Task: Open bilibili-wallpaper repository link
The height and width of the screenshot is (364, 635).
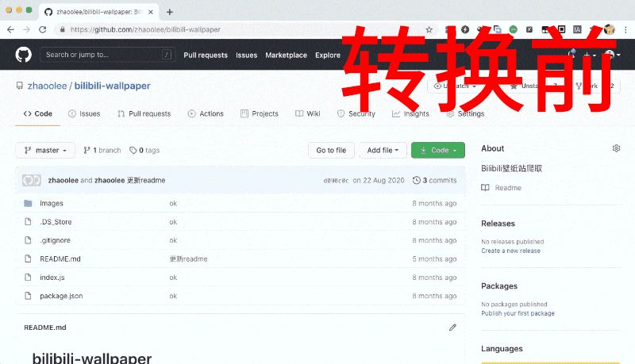Action: tap(112, 86)
